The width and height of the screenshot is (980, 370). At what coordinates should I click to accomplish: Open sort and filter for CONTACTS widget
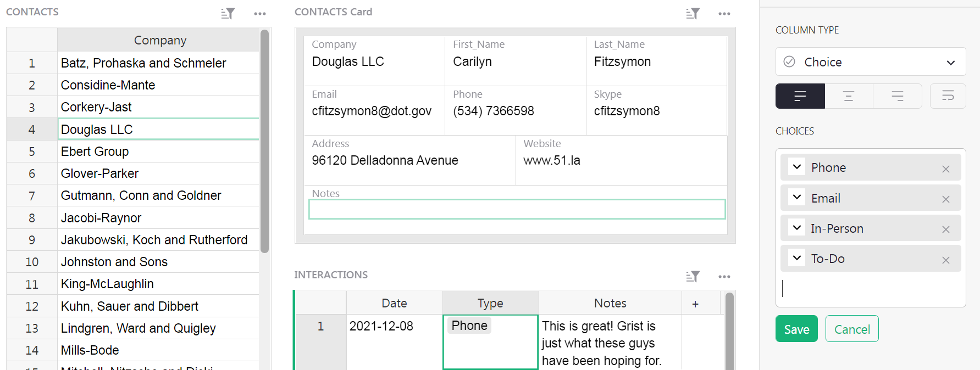[228, 14]
